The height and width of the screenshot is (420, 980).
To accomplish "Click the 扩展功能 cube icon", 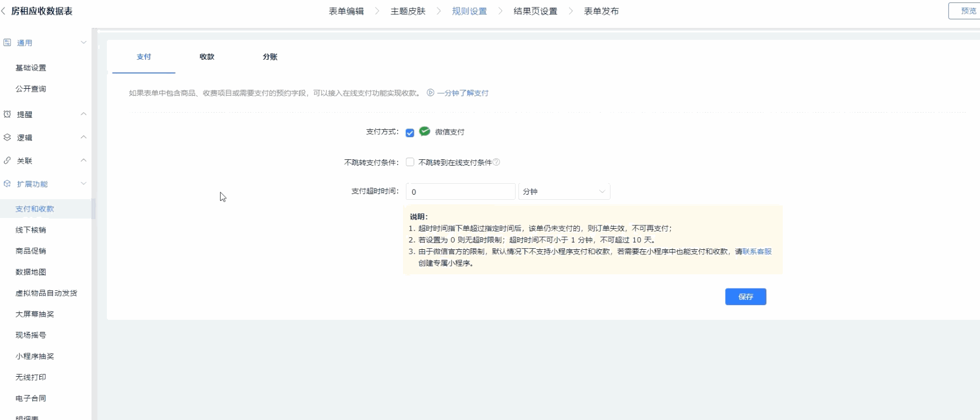I will (7, 184).
